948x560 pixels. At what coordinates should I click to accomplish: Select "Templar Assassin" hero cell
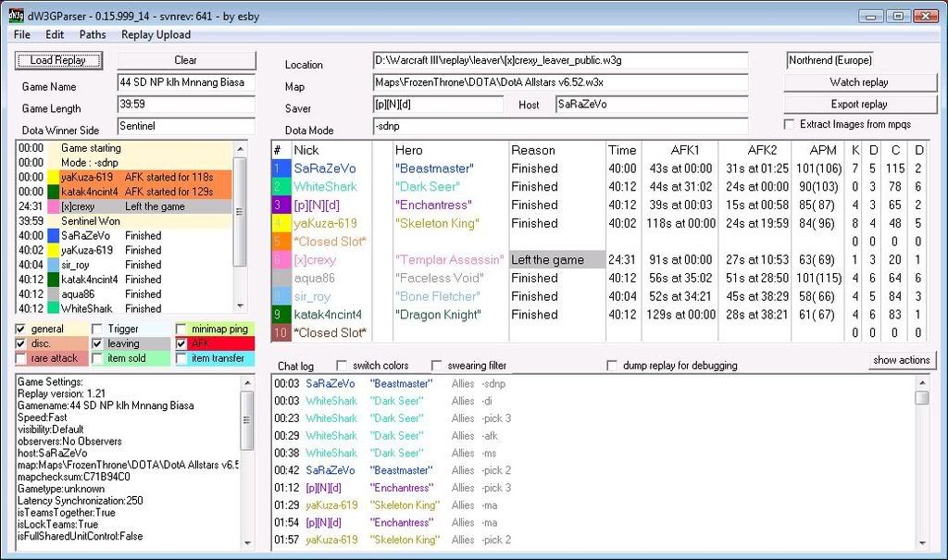click(449, 260)
